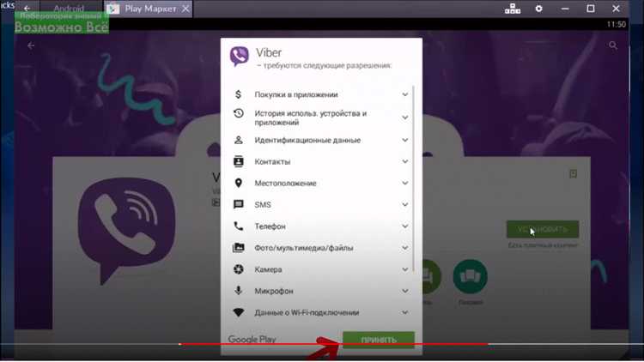This screenshot has height=362, width=644.
Task: Expand the Контакты permission chevron
Action: tap(405, 161)
